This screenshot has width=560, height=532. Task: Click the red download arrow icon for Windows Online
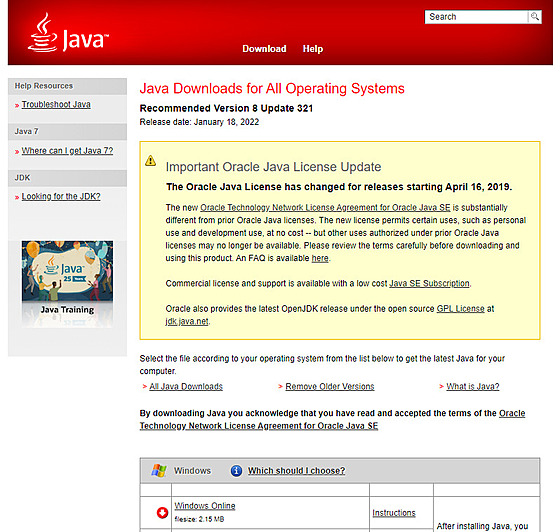[x=162, y=513]
